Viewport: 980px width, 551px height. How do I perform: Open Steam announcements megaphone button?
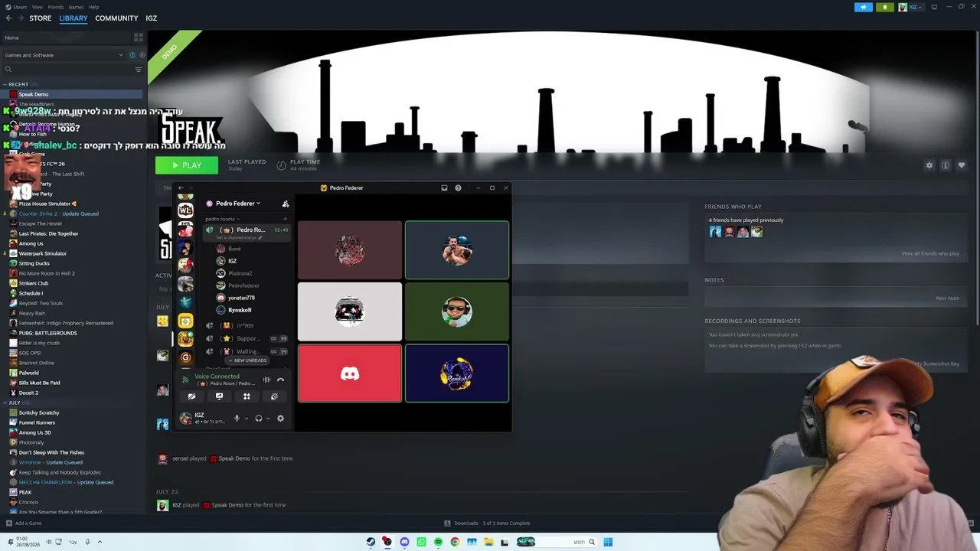point(864,7)
